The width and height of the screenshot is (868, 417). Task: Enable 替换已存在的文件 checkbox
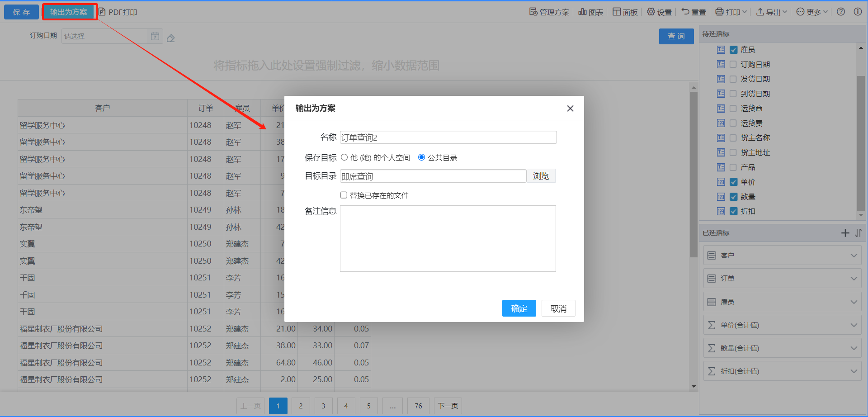[344, 195]
